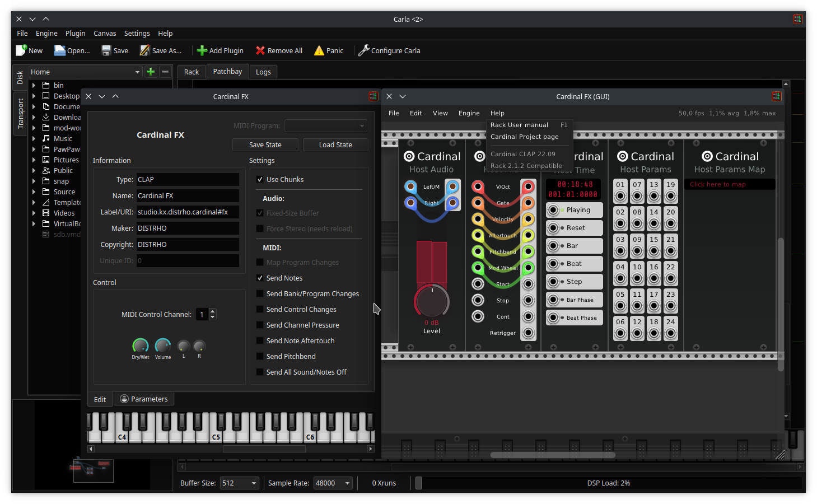This screenshot has height=504, width=817.
Task: Click Host Params port 24 jack
Action: pos(670,334)
